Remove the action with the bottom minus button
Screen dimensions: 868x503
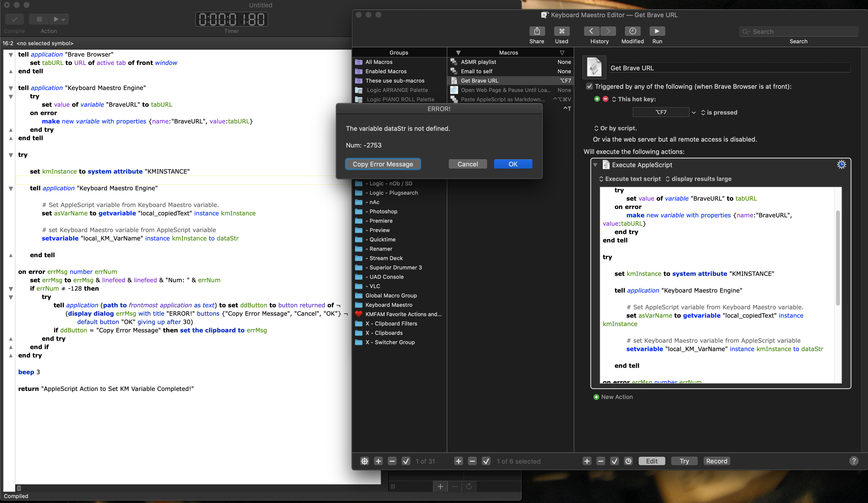(x=601, y=461)
